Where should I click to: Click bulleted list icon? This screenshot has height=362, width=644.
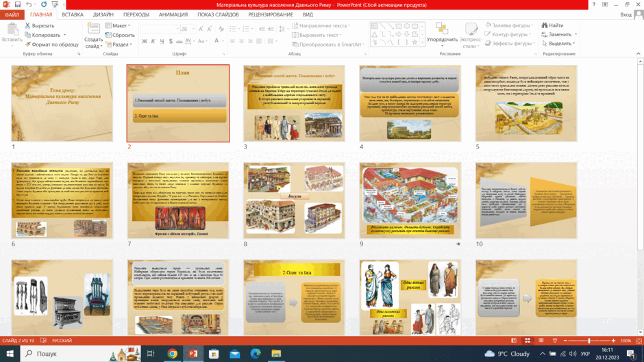234,29
